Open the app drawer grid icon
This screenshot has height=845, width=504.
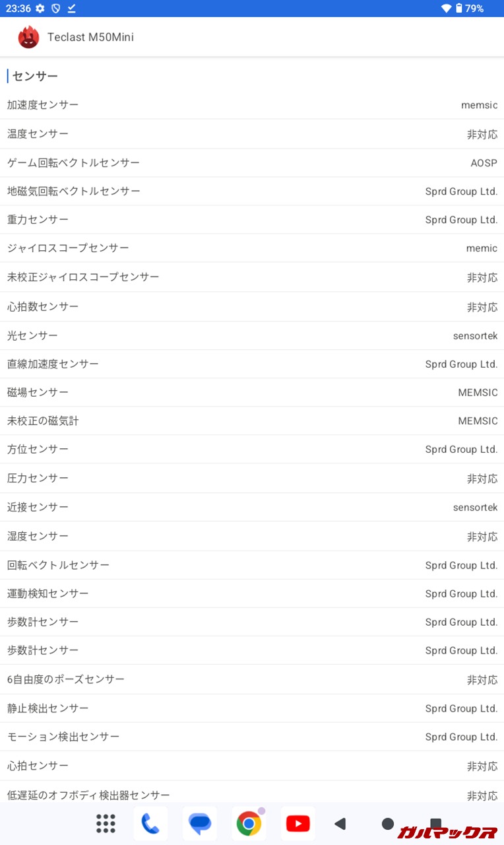coord(106,823)
